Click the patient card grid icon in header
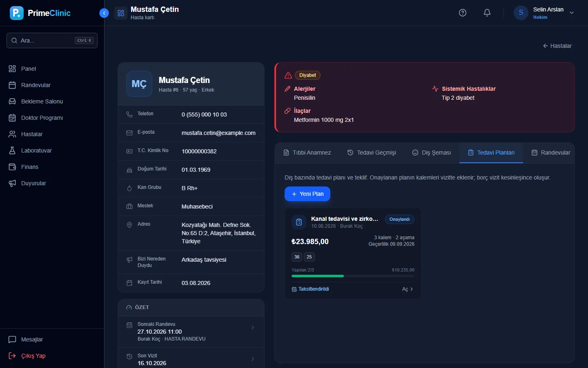 [121, 13]
